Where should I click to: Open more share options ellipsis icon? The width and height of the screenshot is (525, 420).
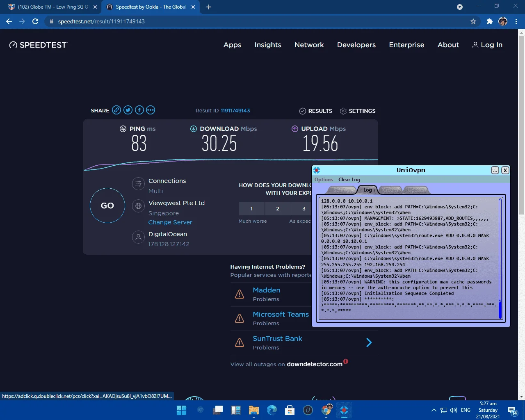151,110
